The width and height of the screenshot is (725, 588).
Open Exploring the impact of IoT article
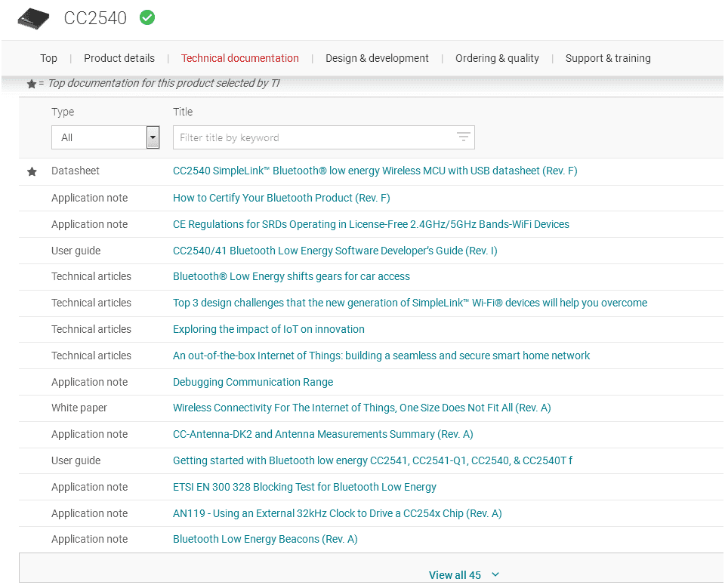[268, 329]
